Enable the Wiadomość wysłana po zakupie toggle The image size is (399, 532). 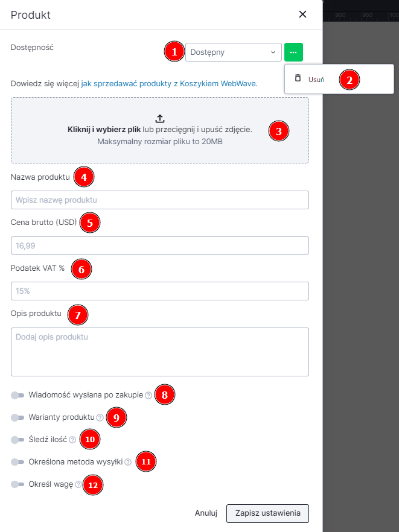(18, 395)
